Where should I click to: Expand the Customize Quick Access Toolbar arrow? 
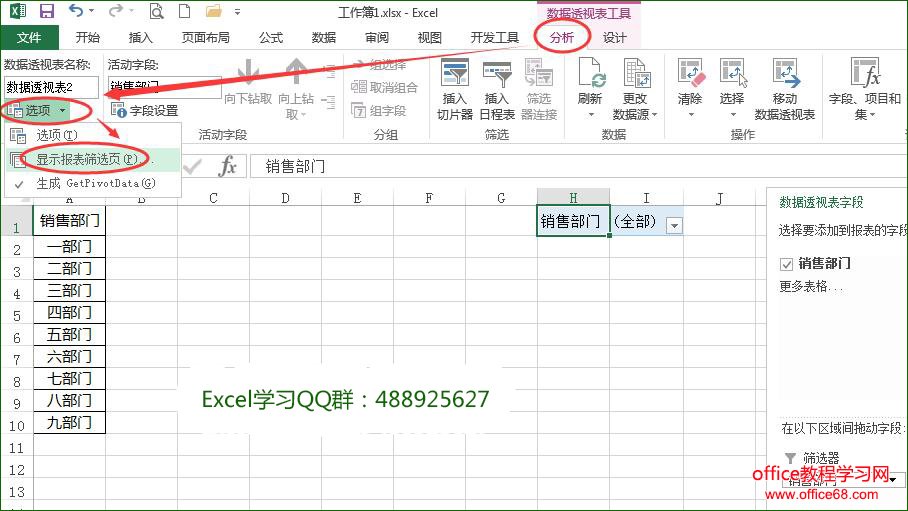[x=237, y=12]
